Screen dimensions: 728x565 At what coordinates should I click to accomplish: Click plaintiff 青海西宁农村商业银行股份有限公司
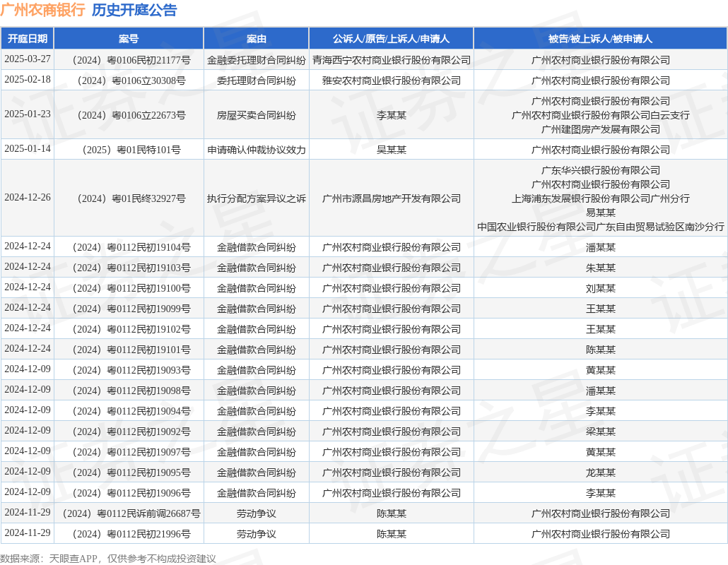pos(392,60)
